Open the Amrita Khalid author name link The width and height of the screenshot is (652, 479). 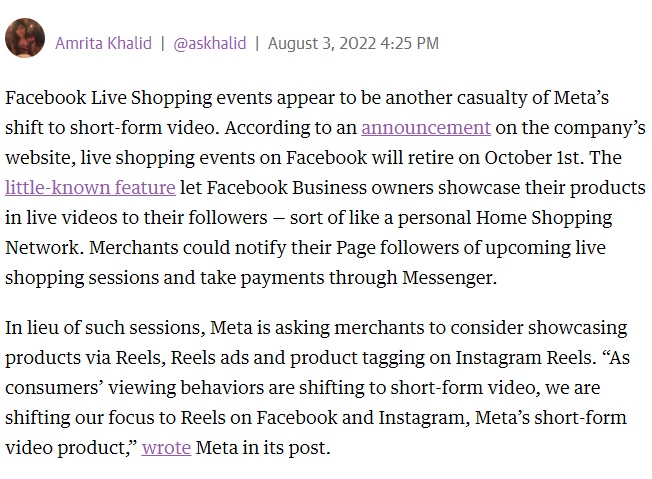(x=103, y=43)
